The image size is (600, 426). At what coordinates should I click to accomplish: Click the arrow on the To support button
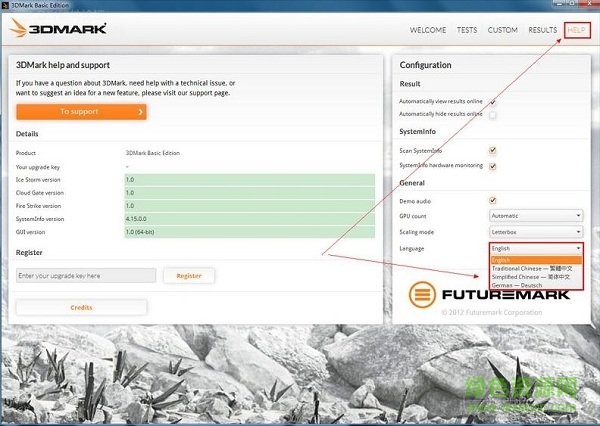point(140,112)
